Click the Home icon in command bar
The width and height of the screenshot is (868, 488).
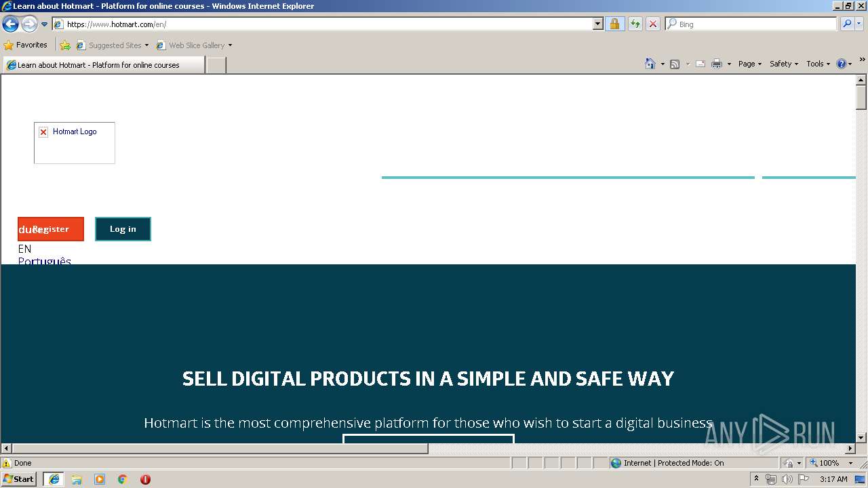click(x=650, y=64)
